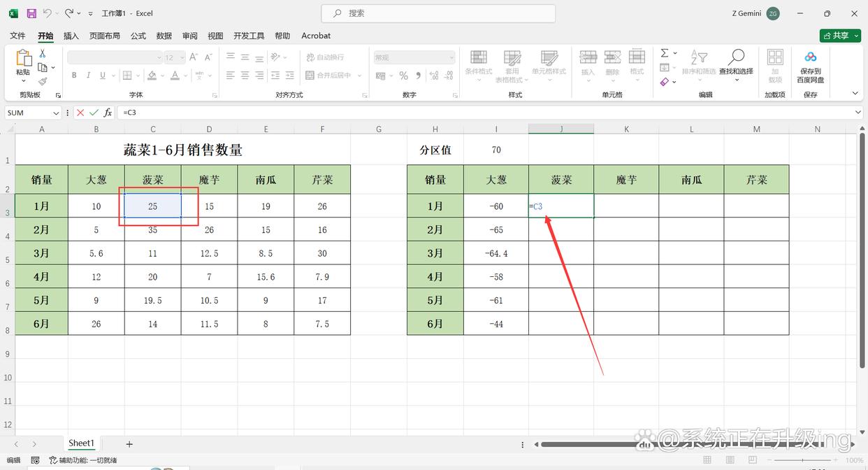
Task: Toggle Bold formatting
Action: tap(74, 76)
